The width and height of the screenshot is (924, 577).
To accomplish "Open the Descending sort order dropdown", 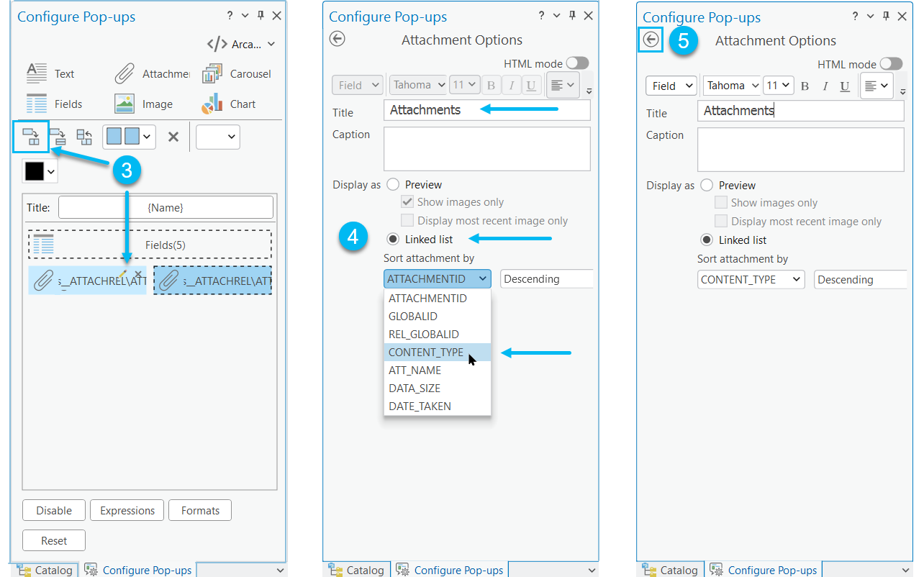I will click(546, 278).
